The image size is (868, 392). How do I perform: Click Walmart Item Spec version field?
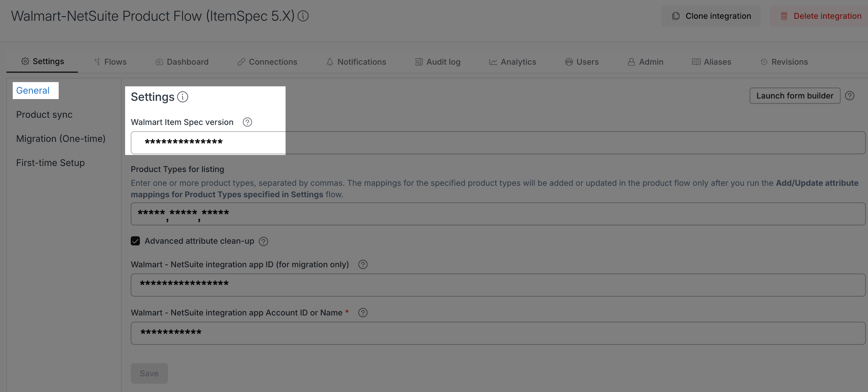coord(498,143)
